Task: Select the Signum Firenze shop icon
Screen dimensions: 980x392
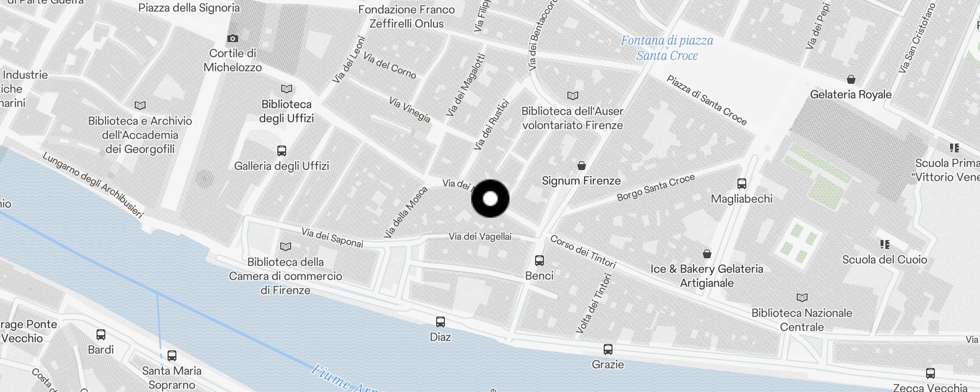Action: click(582, 166)
